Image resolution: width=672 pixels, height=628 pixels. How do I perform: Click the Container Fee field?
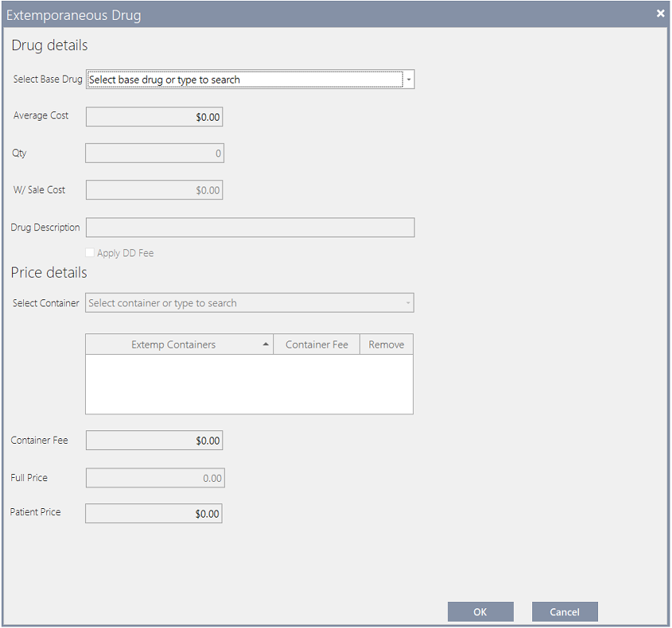153,440
